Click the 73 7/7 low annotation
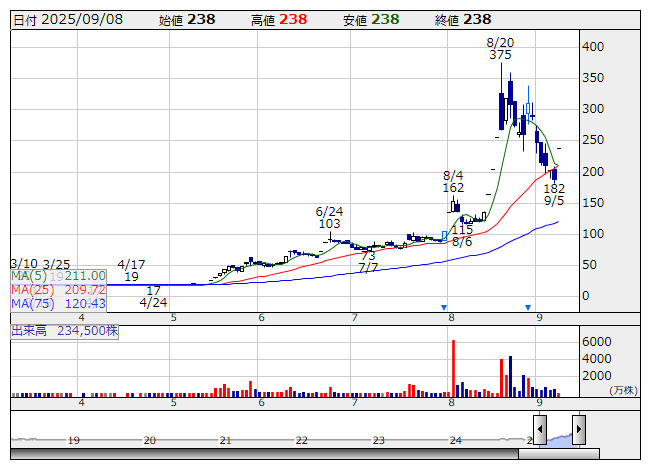653x470 pixels. pyautogui.click(x=368, y=262)
